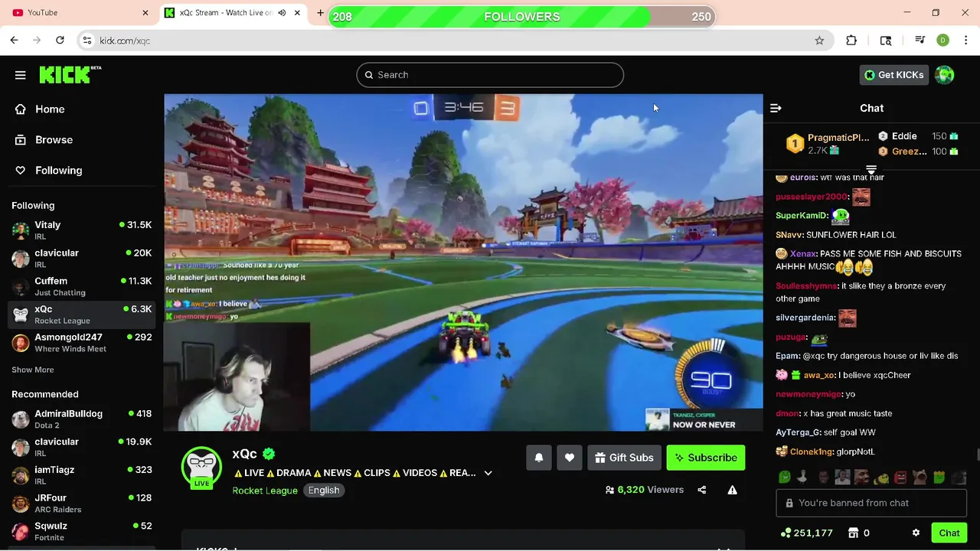This screenshot has width=980, height=551.
Task: Click clavicular in Recommended list
Action: [82, 447]
